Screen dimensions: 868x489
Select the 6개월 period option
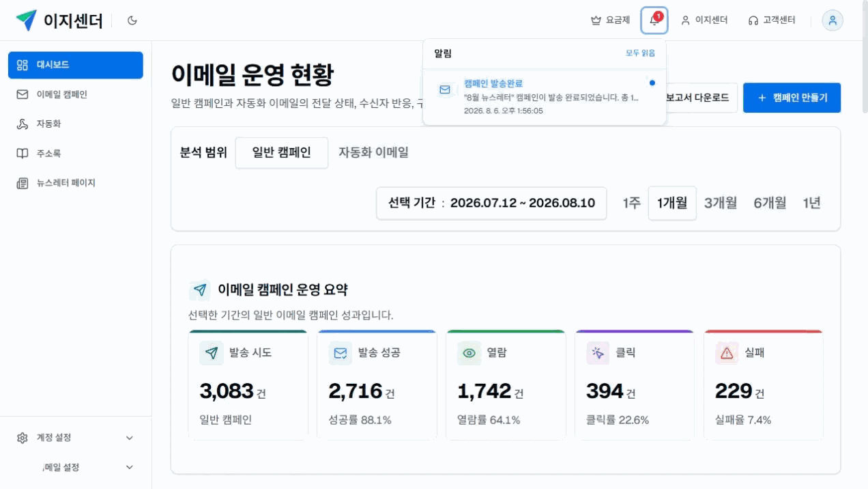pos(770,203)
